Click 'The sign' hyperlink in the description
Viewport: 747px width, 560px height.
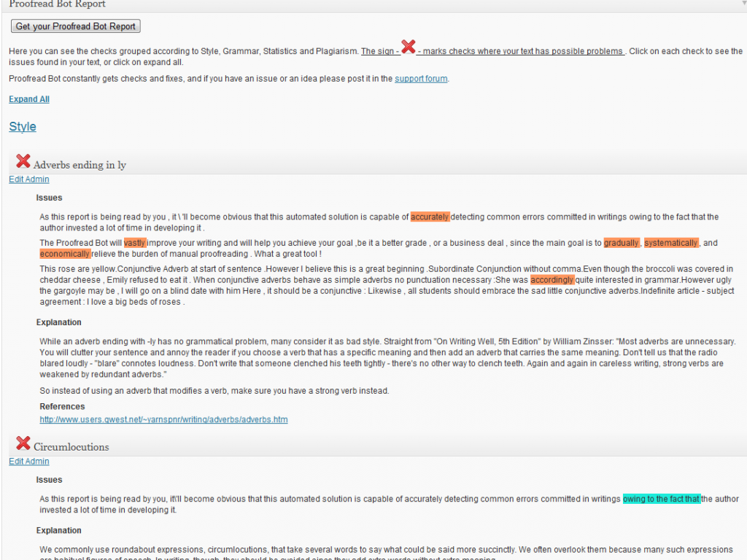[378, 50]
